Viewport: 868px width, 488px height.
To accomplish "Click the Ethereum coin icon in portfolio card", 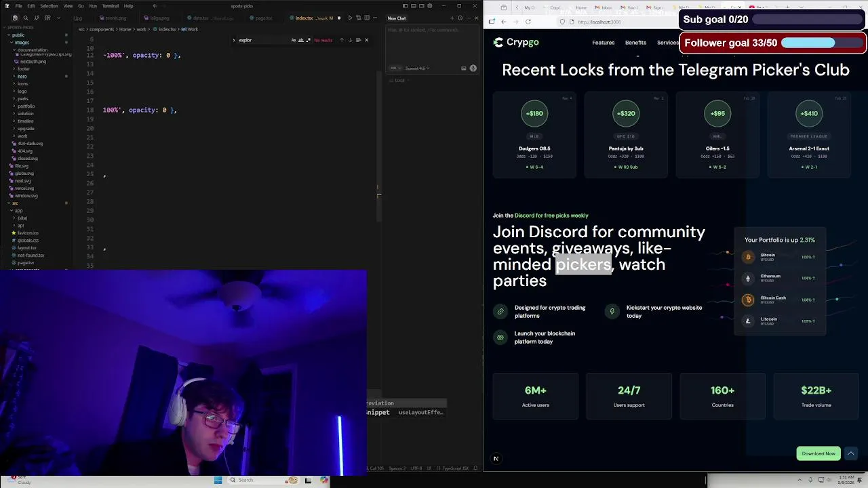I will pyautogui.click(x=748, y=279).
